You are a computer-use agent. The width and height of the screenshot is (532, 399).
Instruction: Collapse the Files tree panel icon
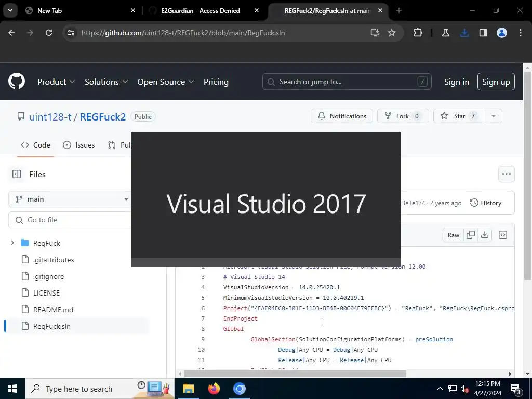17,174
